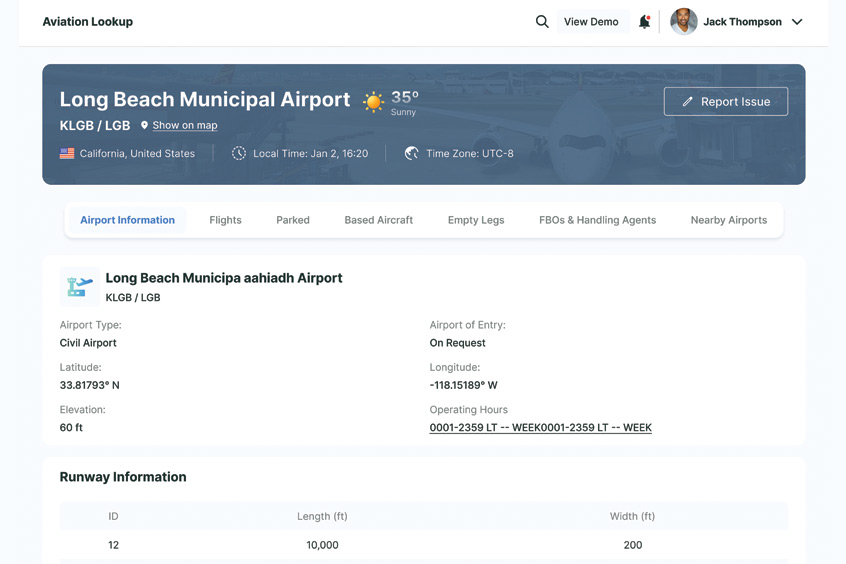Click the local time clock icon

click(239, 153)
